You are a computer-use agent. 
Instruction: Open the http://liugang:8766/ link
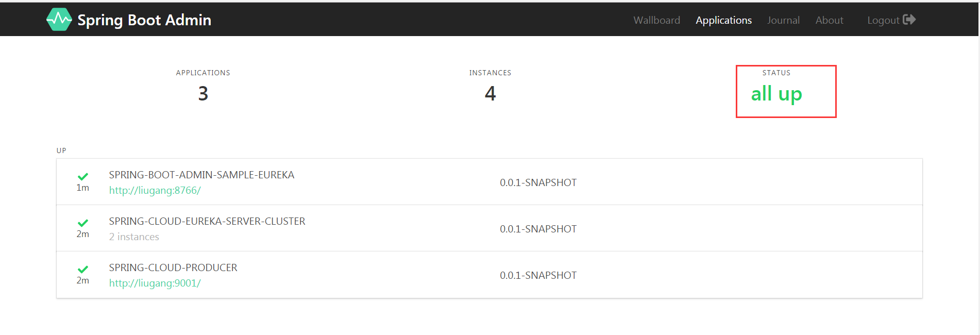pyautogui.click(x=155, y=190)
